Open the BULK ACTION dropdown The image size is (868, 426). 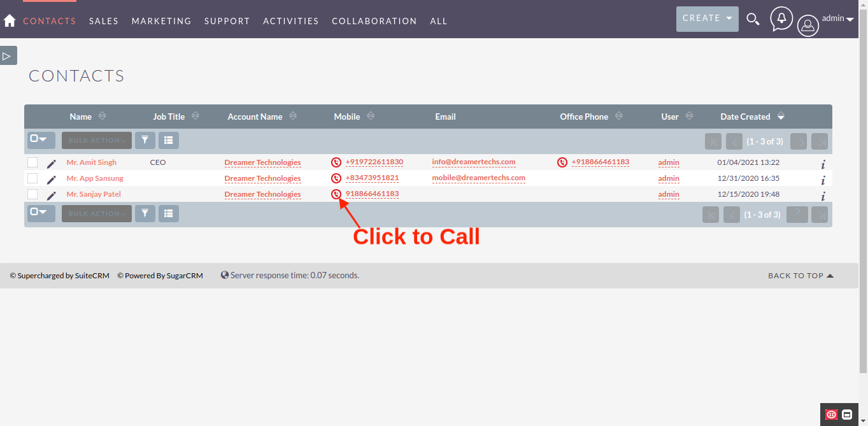point(96,140)
